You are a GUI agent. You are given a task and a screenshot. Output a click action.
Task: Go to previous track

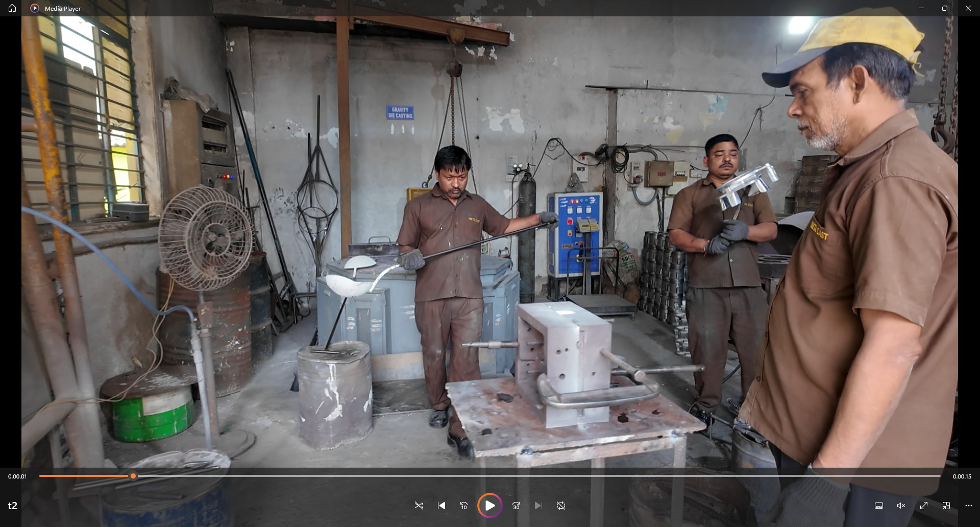pyautogui.click(x=442, y=506)
